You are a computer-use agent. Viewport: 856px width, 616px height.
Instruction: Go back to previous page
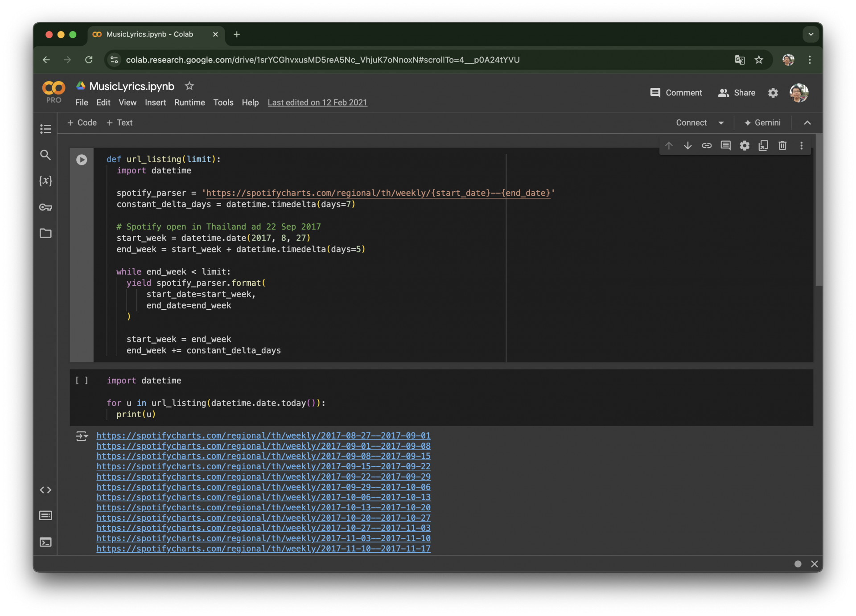[x=46, y=60]
